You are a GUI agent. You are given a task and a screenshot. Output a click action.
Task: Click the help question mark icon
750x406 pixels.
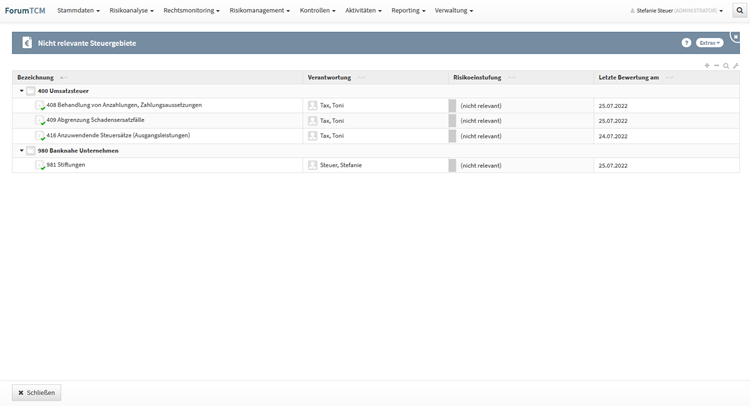(x=686, y=43)
